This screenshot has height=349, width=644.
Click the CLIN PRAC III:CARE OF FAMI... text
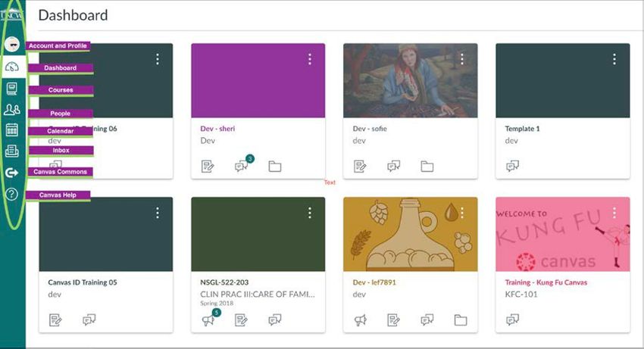[258, 294]
